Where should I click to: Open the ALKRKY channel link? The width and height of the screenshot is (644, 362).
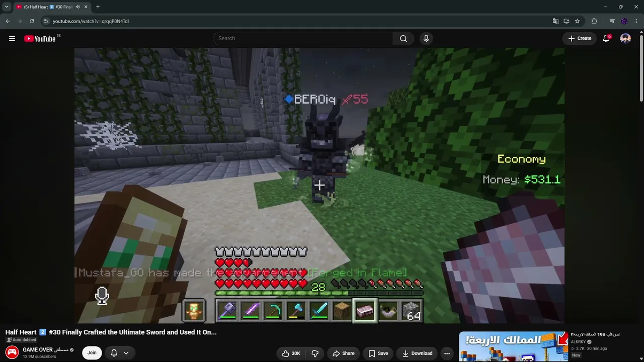pyautogui.click(x=578, y=342)
